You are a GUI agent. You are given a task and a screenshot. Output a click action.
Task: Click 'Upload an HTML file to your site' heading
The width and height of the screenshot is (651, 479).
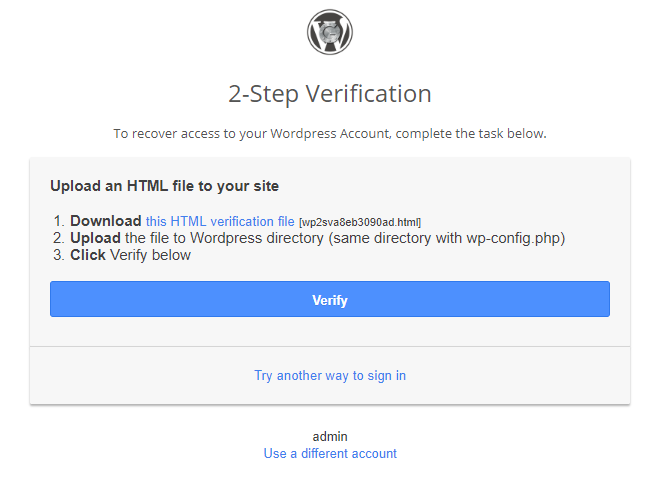pyautogui.click(x=164, y=186)
